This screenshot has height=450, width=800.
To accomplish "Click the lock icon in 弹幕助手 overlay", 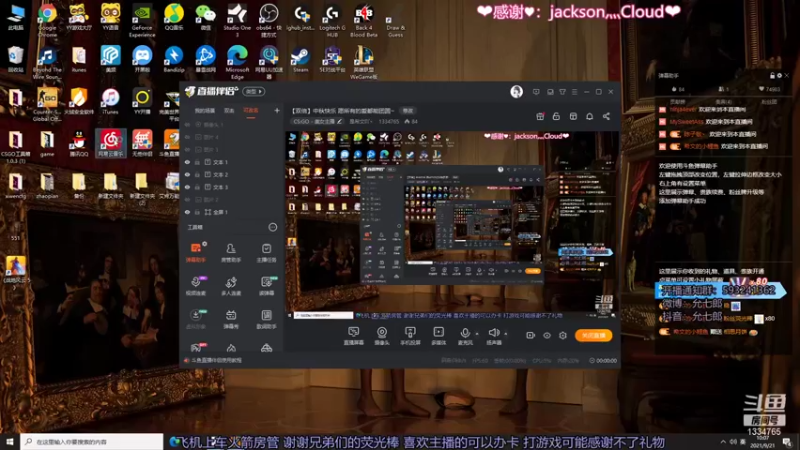I will coord(772,76).
